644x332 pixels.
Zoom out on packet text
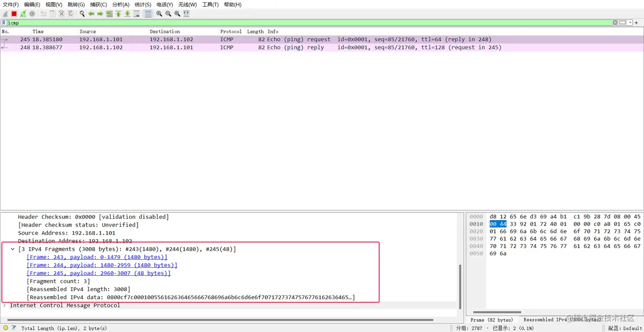[x=168, y=14]
